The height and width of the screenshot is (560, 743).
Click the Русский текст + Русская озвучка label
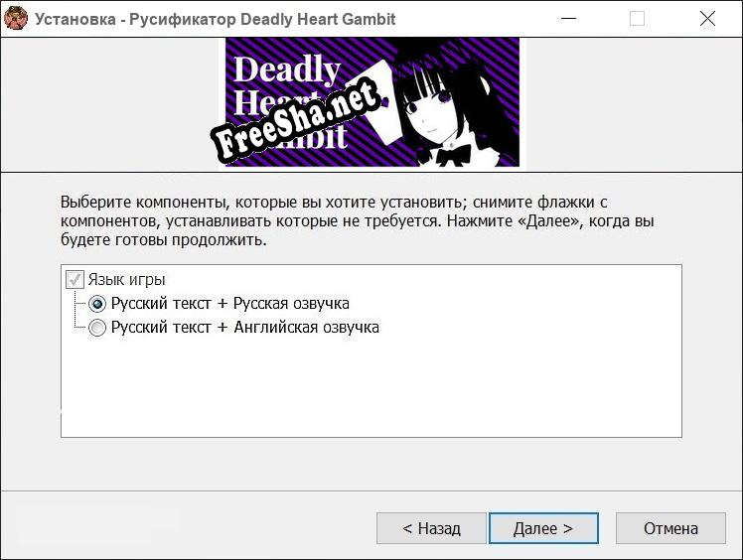229,304
